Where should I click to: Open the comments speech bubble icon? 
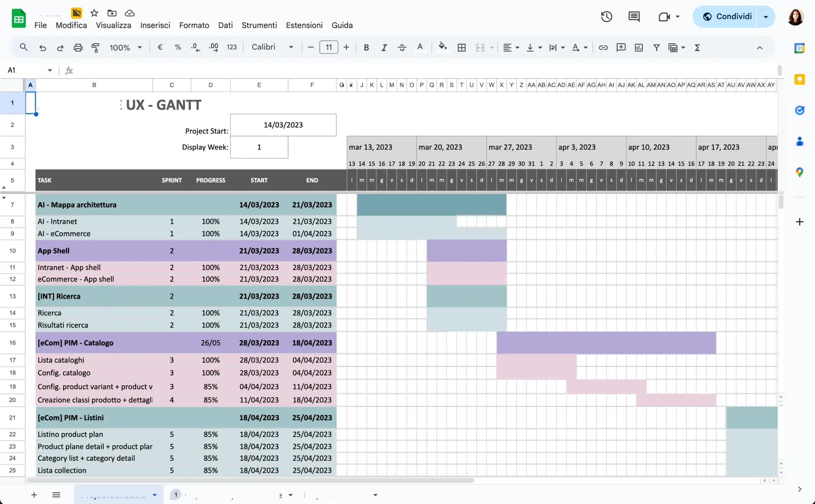[634, 16]
